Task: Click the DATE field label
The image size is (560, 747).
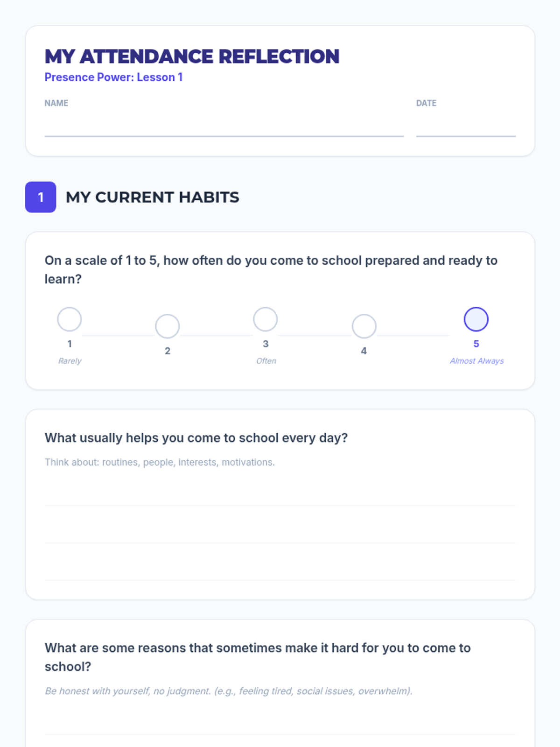Action: pos(426,103)
